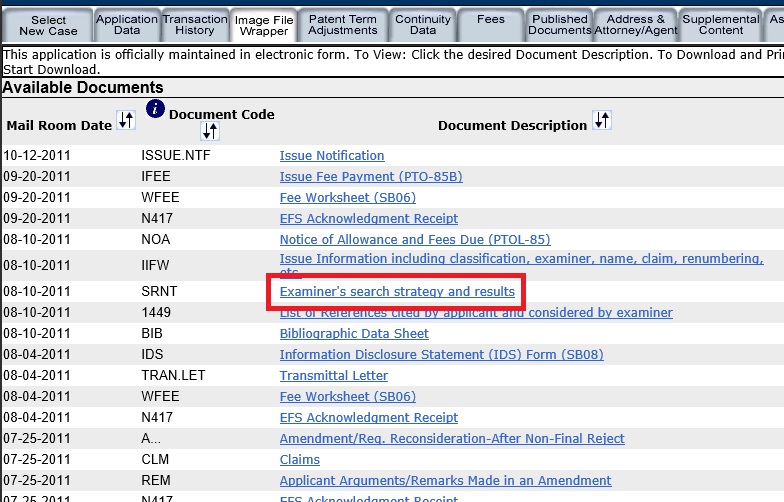784x502 pixels.
Task: Open Fee Worksheet (SB06) dated 09-20-2011
Action: 348,198
